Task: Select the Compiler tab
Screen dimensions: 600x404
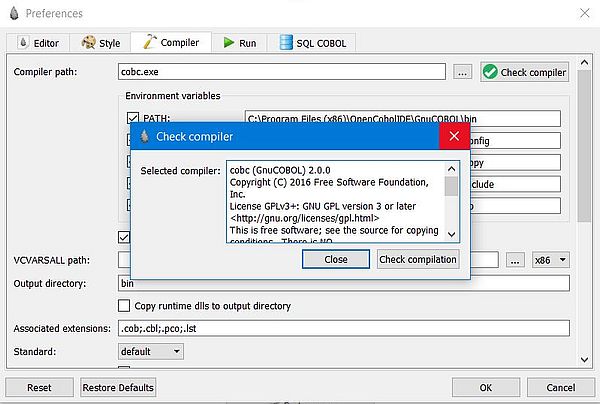Action: [171, 42]
